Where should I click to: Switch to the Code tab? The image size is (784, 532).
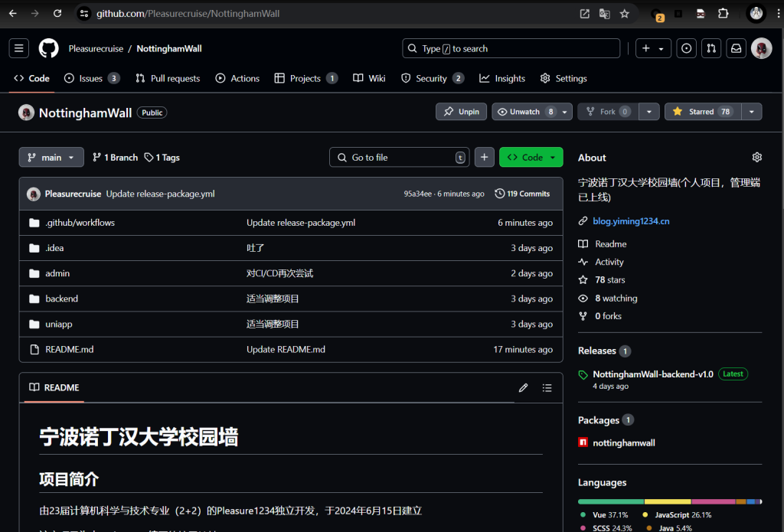click(31, 79)
